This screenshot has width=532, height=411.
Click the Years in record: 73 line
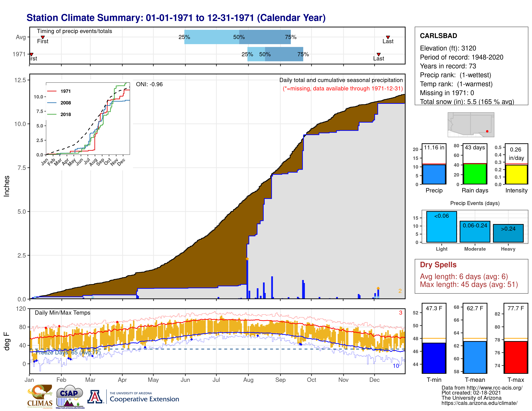(448, 66)
